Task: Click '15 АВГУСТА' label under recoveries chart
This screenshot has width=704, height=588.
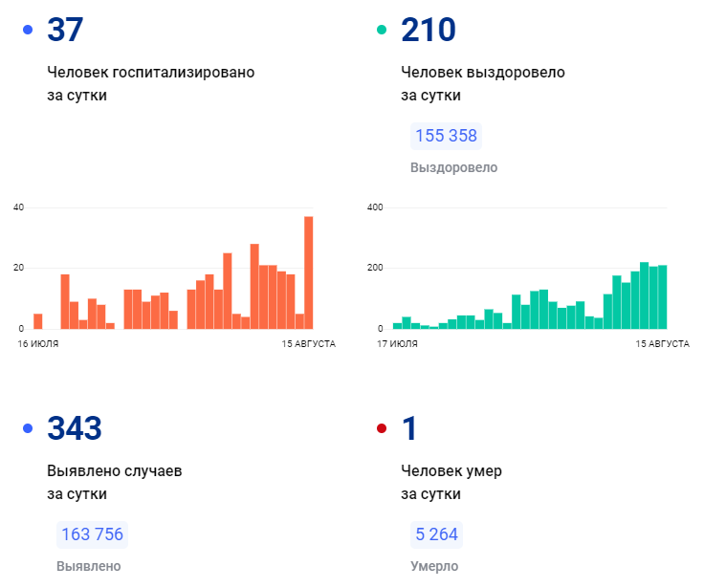Action: [662, 344]
